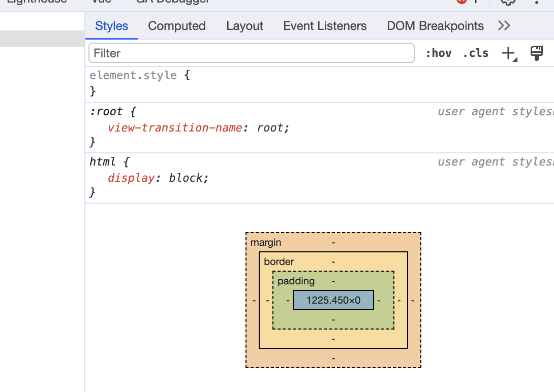
Task: Click the new style rule plus icon
Action: click(x=509, y=52)
